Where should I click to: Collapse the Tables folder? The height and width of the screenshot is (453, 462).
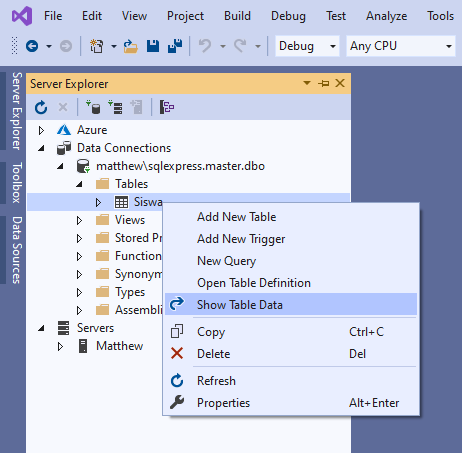(79, 184)
